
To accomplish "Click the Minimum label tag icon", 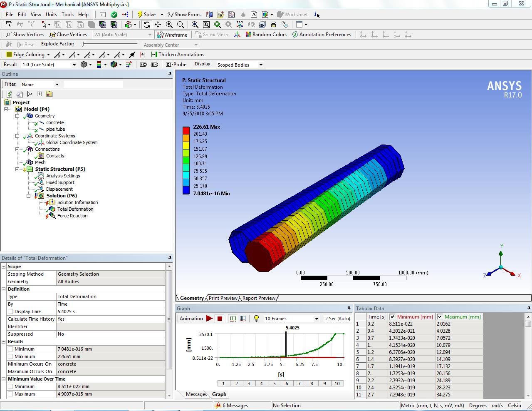I will pyautogui.click(x=155, y=65).
